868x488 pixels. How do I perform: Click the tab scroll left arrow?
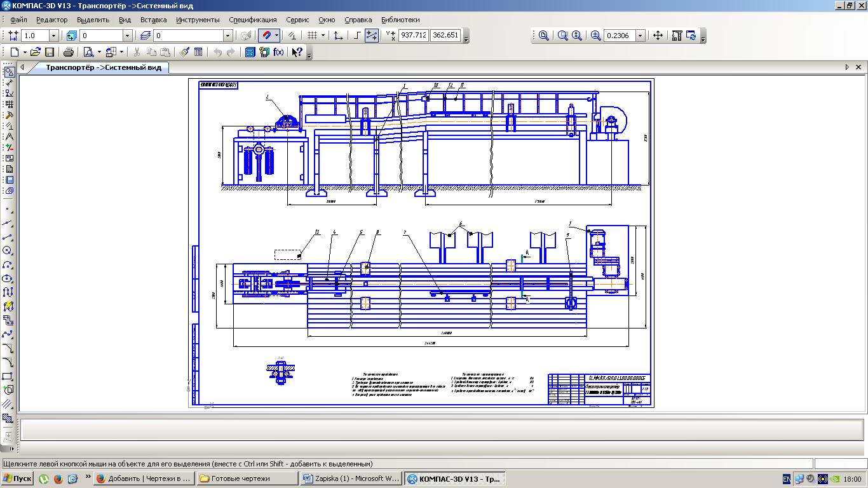pyautogui.click(x=23, y=67)
